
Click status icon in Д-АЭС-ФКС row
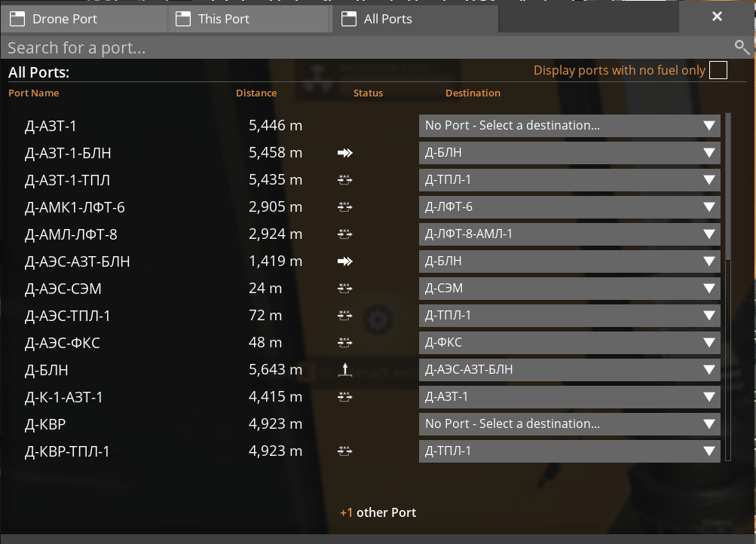tap(344, 343)
